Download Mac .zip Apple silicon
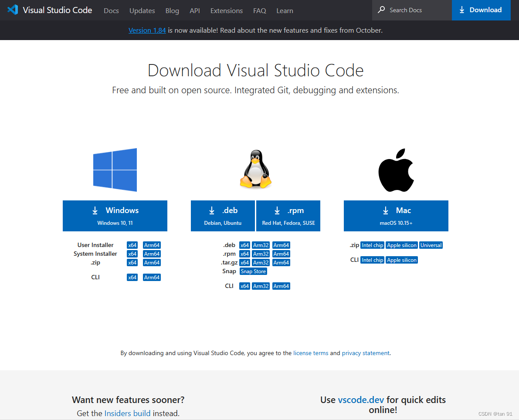 click(402, 245)
